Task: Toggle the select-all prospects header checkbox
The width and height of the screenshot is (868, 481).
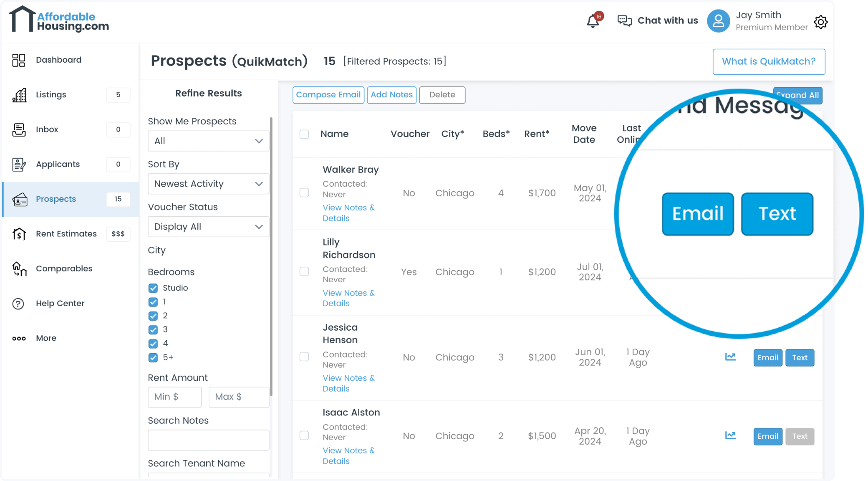Action: 304,134
